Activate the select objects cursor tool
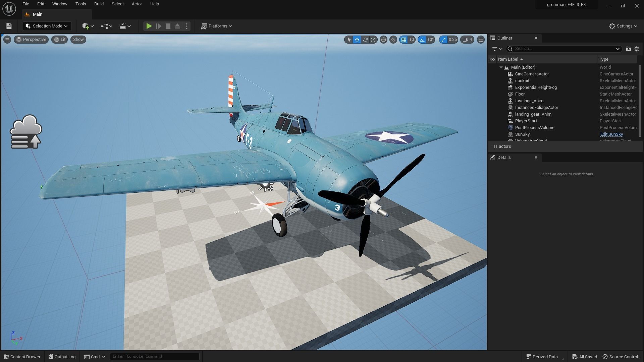 tap(349, 40)
